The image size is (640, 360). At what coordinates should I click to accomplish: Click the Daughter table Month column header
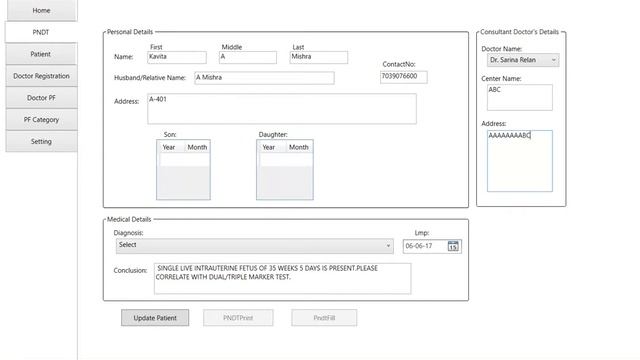[299, 147]
